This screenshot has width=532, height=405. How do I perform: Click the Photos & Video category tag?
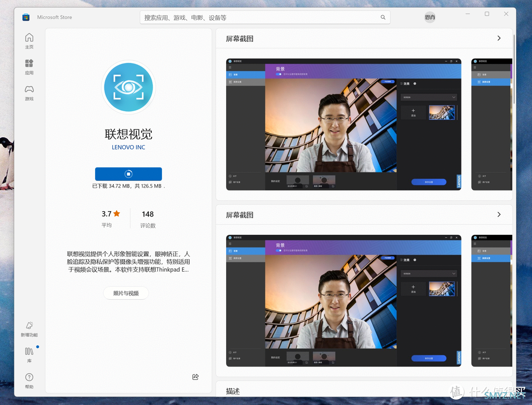click(126, 293)
